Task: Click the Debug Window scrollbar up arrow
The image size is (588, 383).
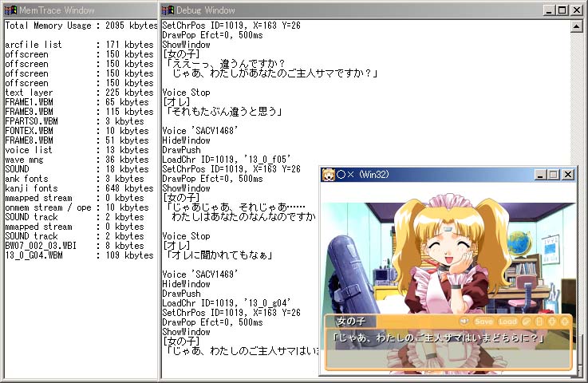Action: 576,26
